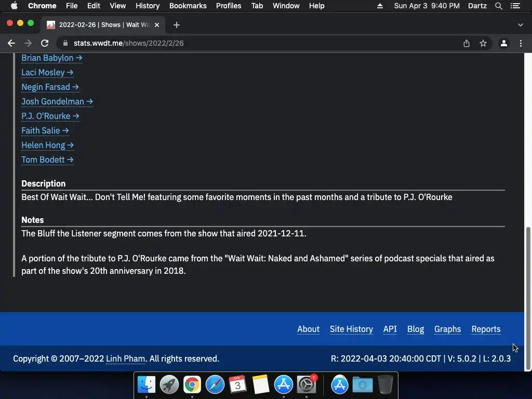Click the eject icon in menu bar
Viewport: 532px width, 399px height.
pyautogui.click(x=380, y=6)
